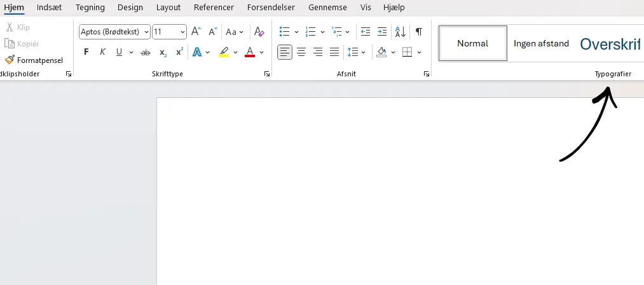
Task: Show paragraph marks pilcrow
Action: click(418, 32)
